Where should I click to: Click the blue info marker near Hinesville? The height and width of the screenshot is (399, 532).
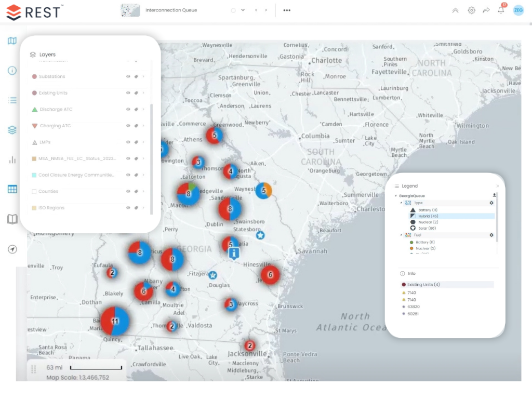234,254
